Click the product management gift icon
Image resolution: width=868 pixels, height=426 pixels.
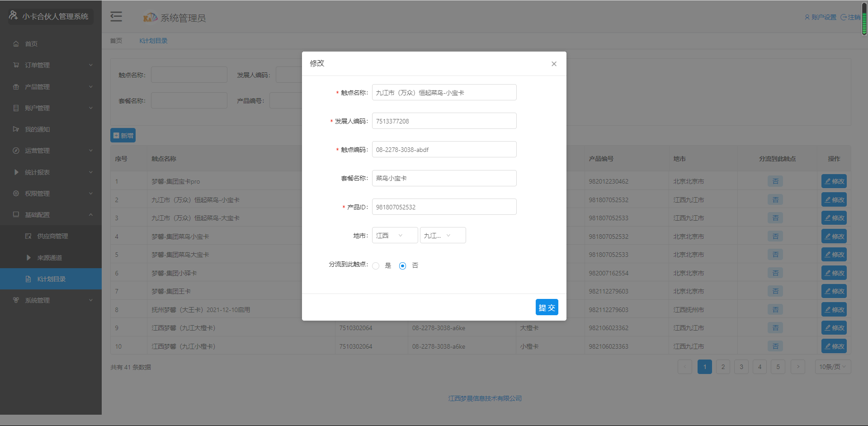(x=16, y=87)
